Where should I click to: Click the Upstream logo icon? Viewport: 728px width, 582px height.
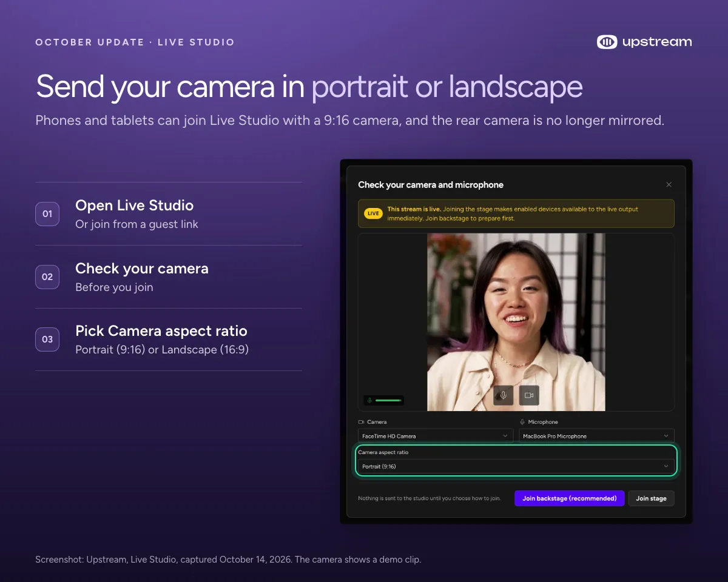pyautogui.click(x=607, y=42)
